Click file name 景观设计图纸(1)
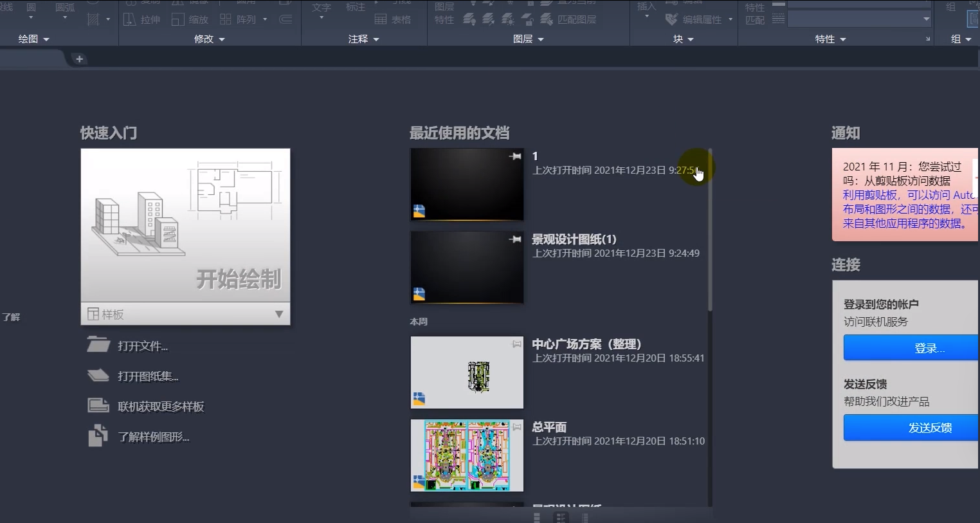The height and width of the screenshot is (523, 980). click(574, 239)
